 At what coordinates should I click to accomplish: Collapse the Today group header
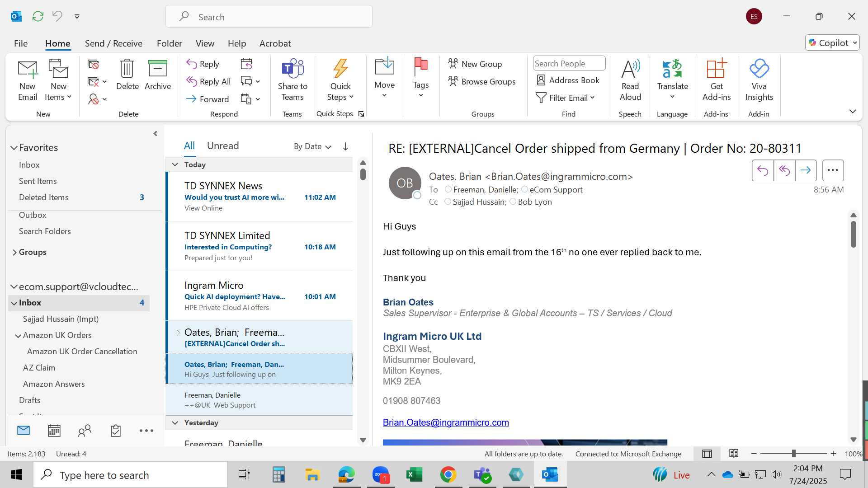pyautogui.click(x=175, y=164)
